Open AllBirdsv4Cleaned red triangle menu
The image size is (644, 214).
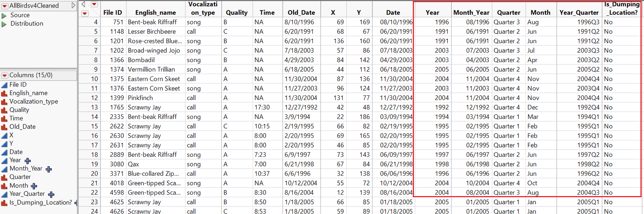pyautogui.click(x=4, y=6)
